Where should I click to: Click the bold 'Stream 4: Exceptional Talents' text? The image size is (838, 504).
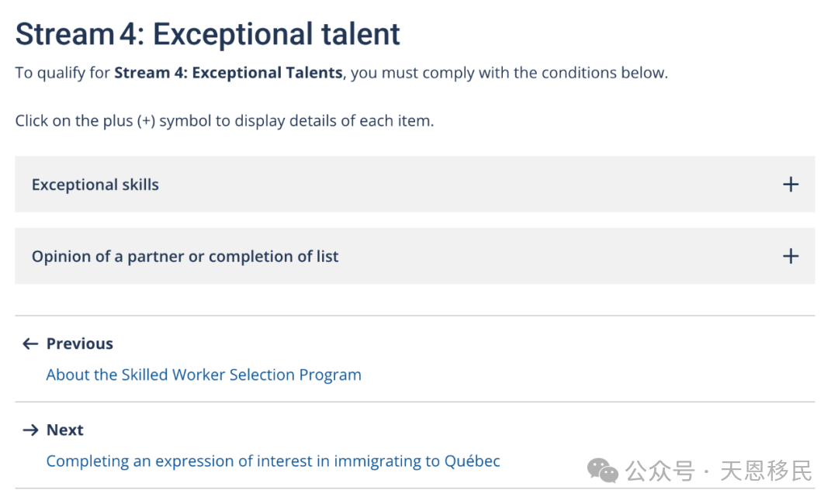click(228, 73)
